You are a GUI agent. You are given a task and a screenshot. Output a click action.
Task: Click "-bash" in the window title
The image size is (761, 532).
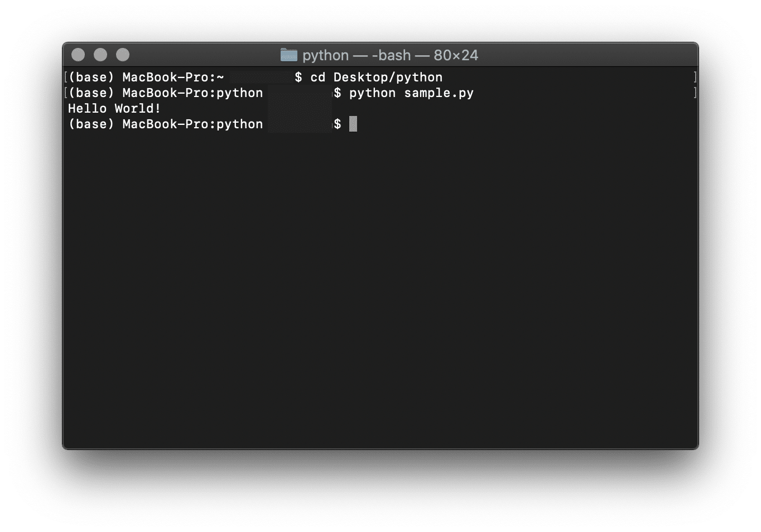click(x=391, y=55)
